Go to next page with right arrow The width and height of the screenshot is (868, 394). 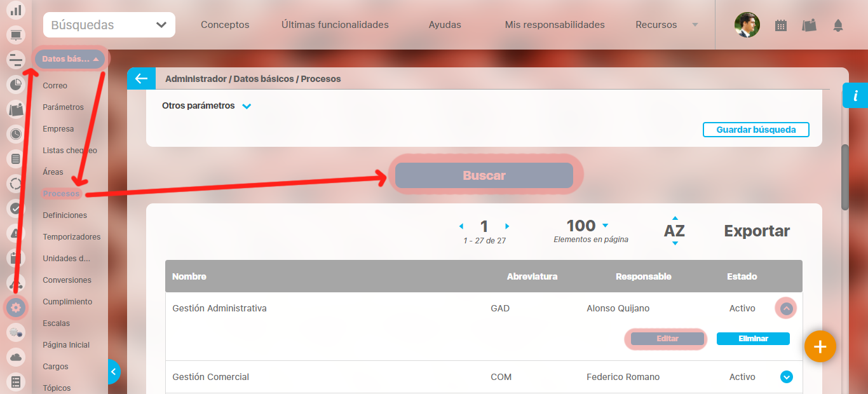click(x=507, y=226)
